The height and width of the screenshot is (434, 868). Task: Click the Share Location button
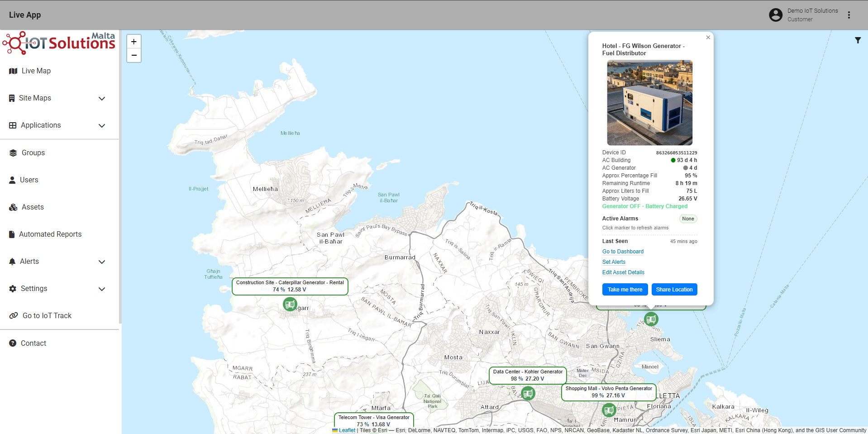pyautogui.click(x=674, y=290)
